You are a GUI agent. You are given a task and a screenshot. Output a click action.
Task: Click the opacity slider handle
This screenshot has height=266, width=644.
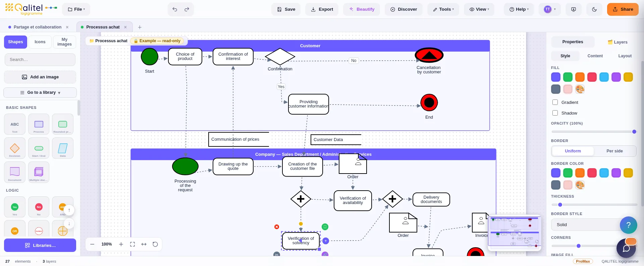click(634, 132)
